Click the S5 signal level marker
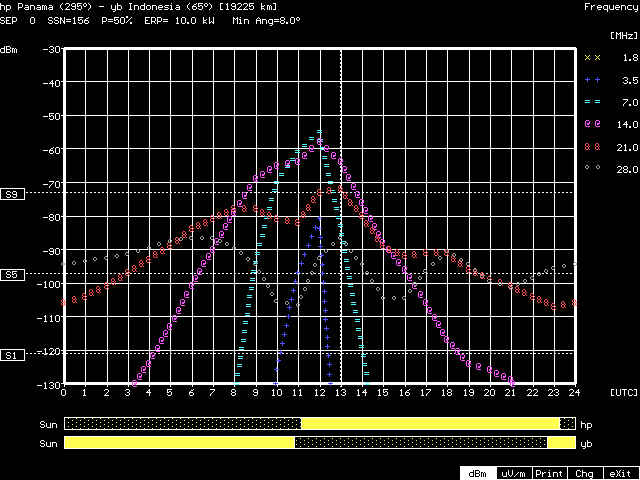Screen dimensions: 640x480 tap(12, 274)
